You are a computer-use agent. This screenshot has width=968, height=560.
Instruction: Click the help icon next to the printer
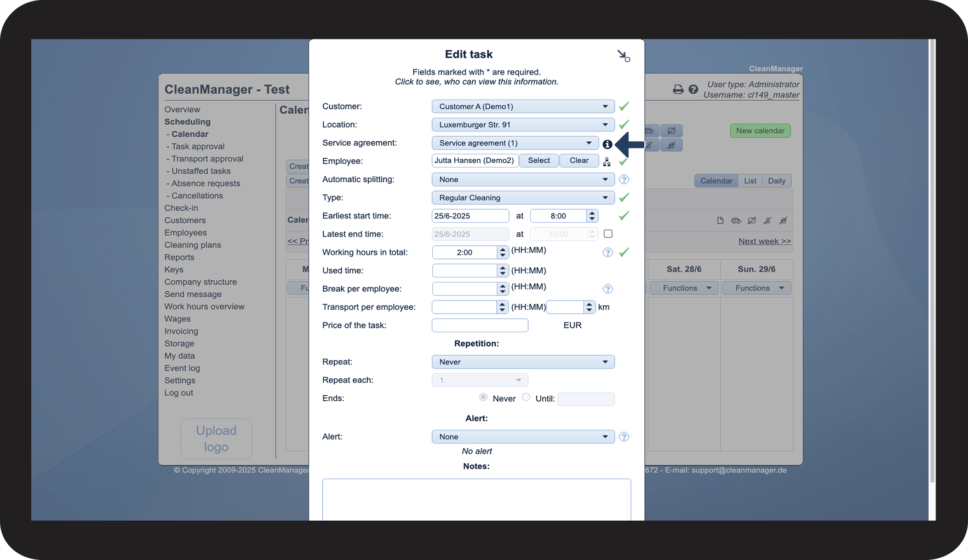tap(694, 89)
